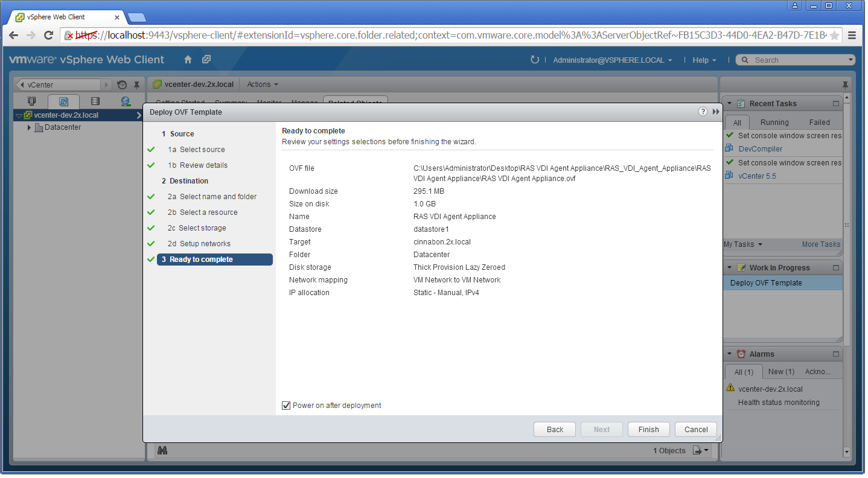Image resolution: width=868 pixels, height=478 pixels.
Task: Open the More Tasks link
Action: click(821, 244)
